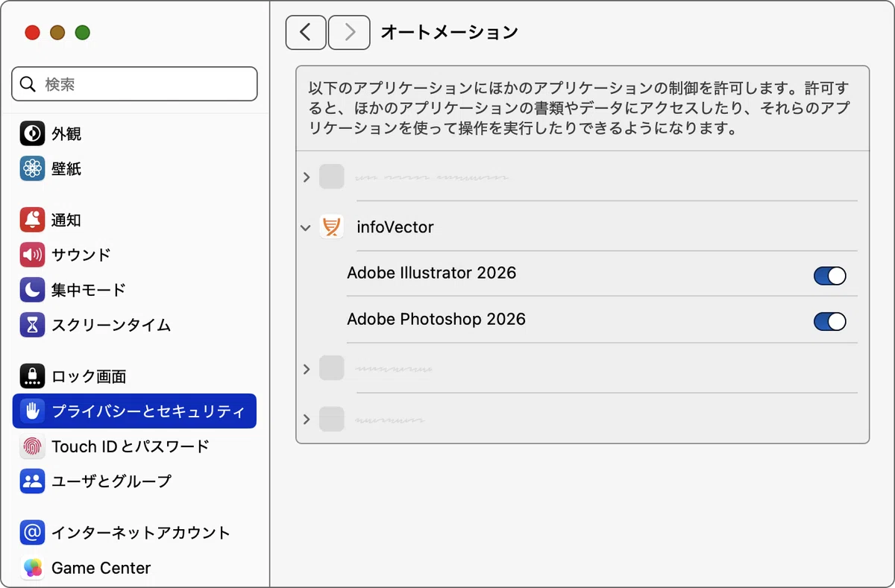Click the magnifier icon in search field

[28, 84]
